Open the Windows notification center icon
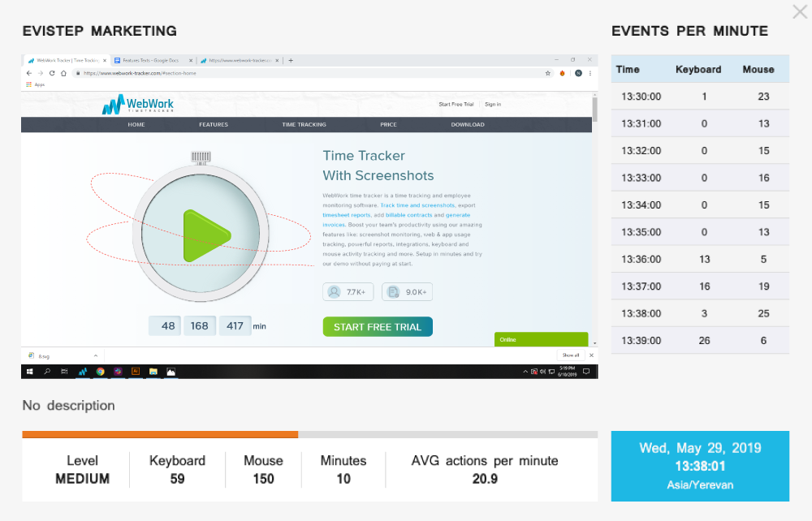The image size is (812, 521). (x=586, y=372)
